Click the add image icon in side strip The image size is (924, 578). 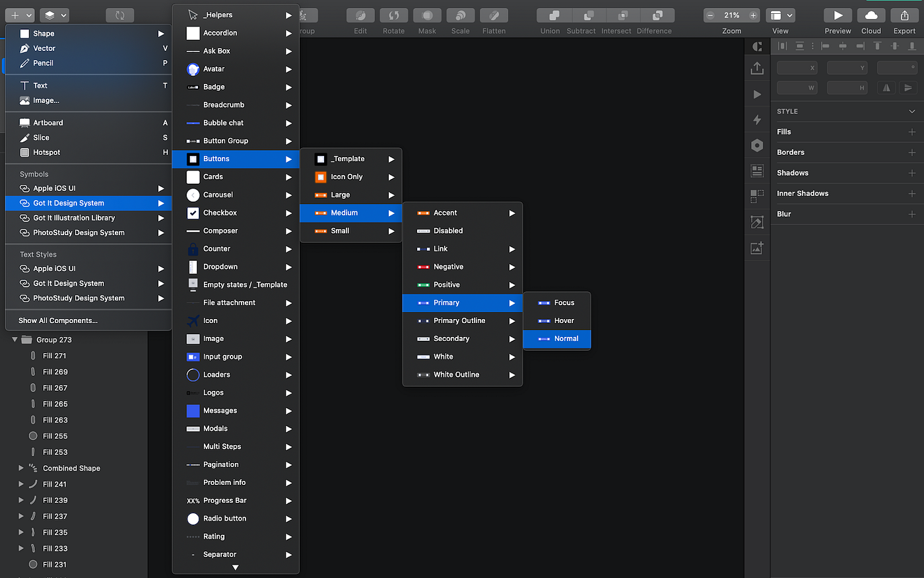pos(757,248)
